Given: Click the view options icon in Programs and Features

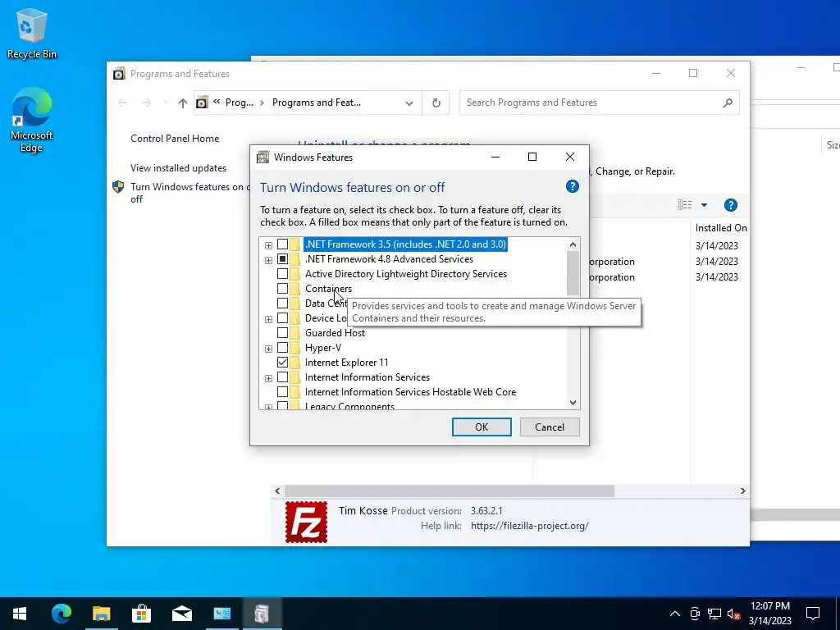Looking at the screenshot, I should click(x=685, y=205).
